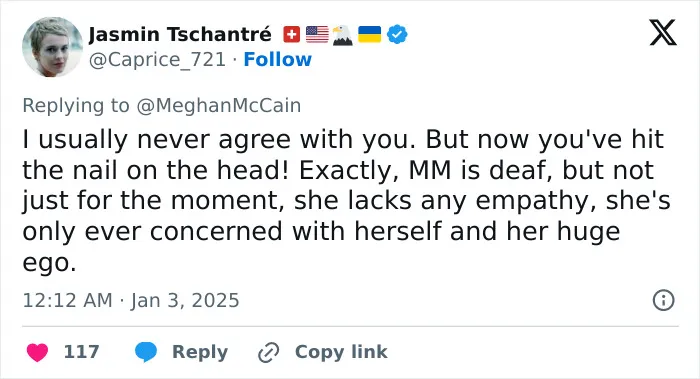Open the 12:12 AM Jan 3, 2025 timestamp

pyautogui.click(x=131, y=300)
